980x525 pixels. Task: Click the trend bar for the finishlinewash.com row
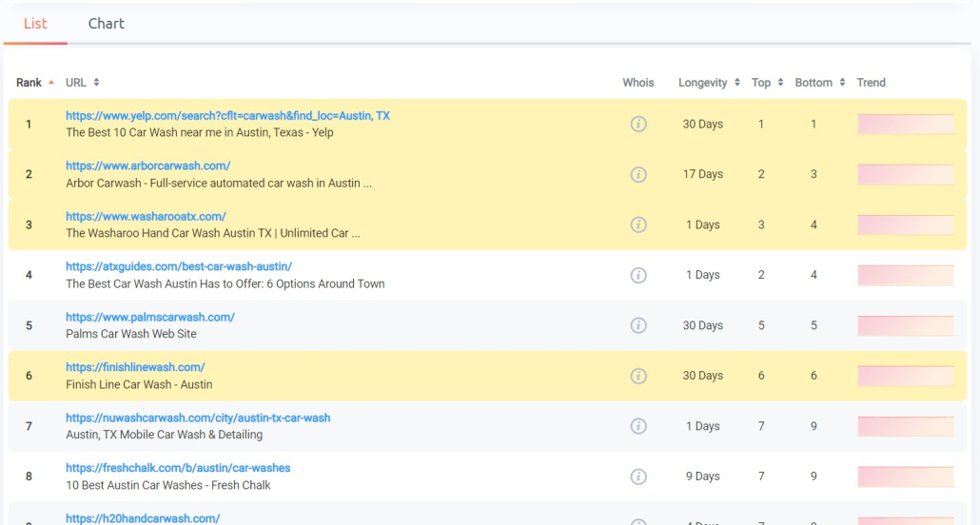pyautogui.click(x=906, y=376)
